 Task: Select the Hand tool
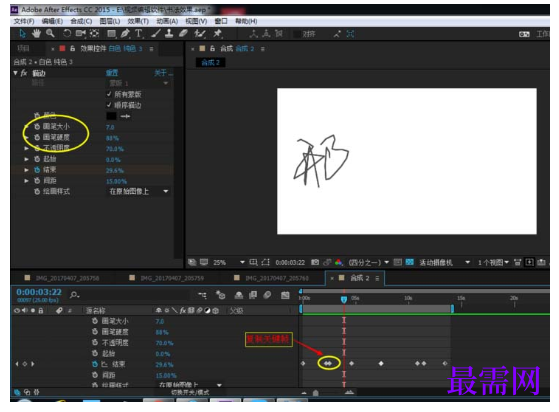tap(36, 34)
